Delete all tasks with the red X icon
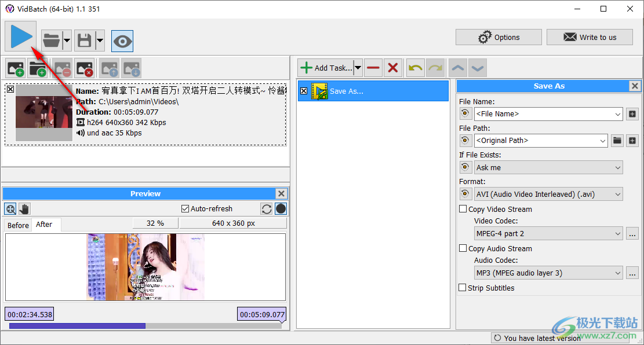Viewport: 644px width, 345px height. point(393,68)
